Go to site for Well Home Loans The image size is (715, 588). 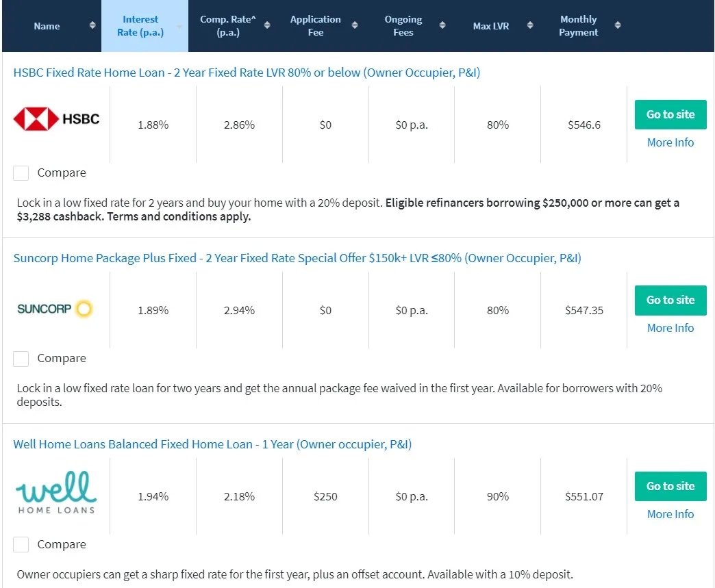(670, 486)
